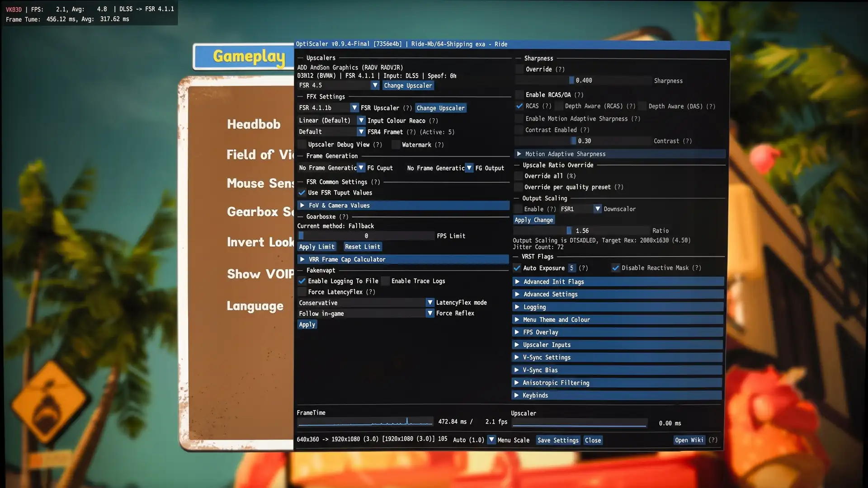868x488 pixels.
Task: Disable Enable Logging To File checkbox
Action: click(x=302, y=281)
